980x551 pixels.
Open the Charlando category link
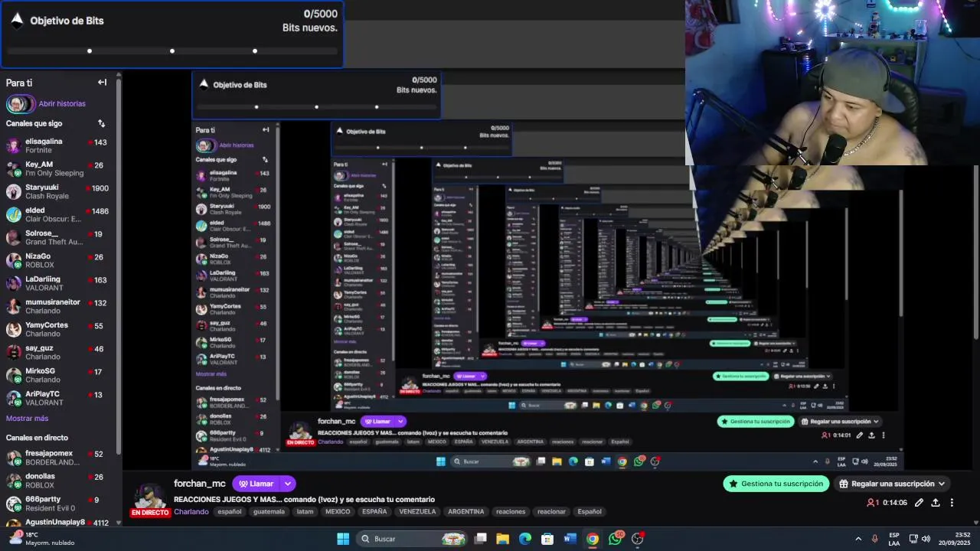(x=191, y=512)
